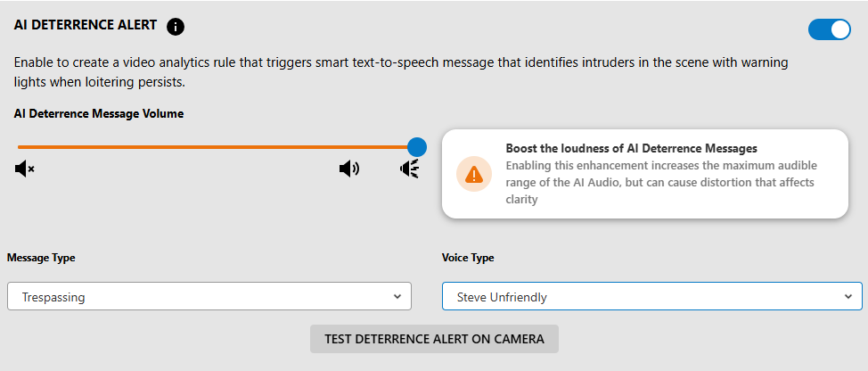Click the boosted loudness speaker icon

pyautogui.click(x=410, y=169)
